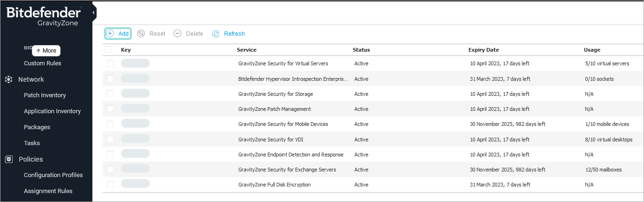Click Exchange Servers expiry '30 November 2025, 982 days left'
The height and width of the screenshot is (202, 644).
[x=508, y=170]
